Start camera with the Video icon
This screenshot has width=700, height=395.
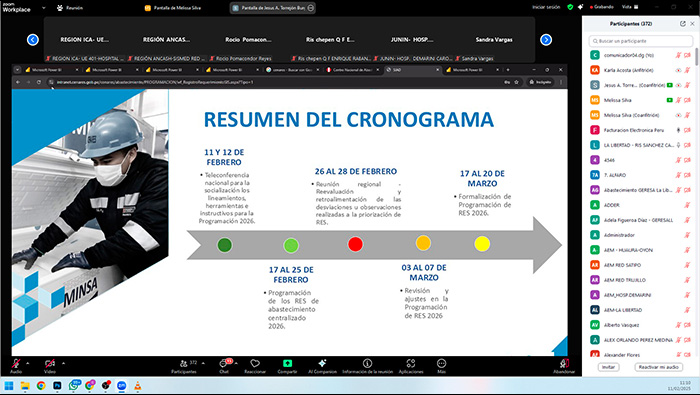pyautogui.click(x=50, y=363)
